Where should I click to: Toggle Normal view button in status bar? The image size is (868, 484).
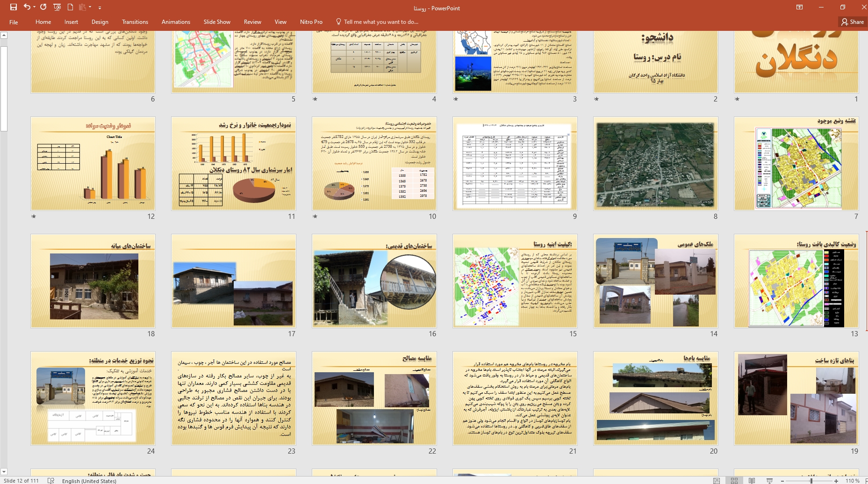(717, 481)
